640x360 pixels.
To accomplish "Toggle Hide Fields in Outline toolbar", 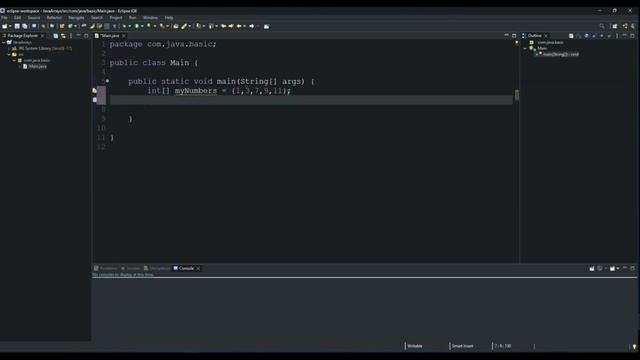I will point(587,36).
